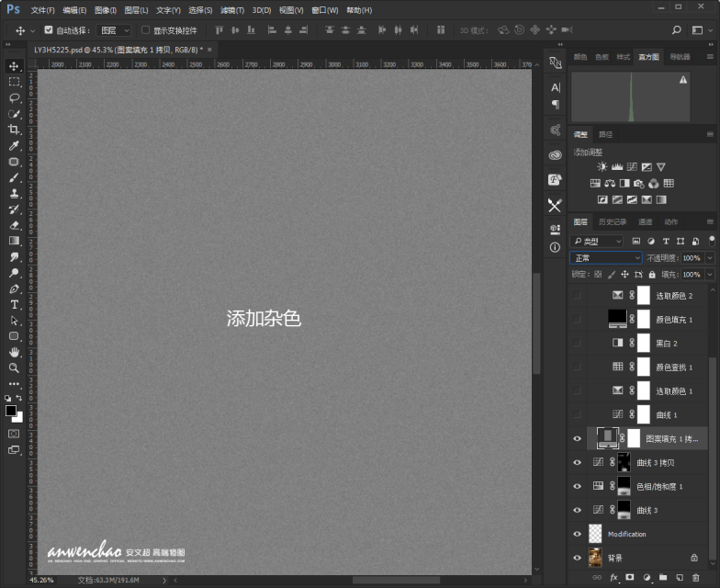The image size is (720, 588).
Task: Enable the show transform controls checkbox
Action: click(x=145, y=29)
